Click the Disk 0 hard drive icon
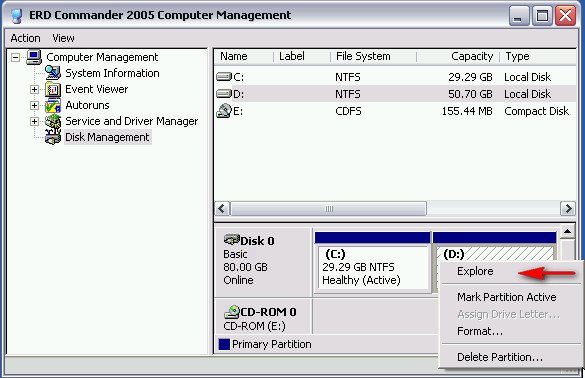 231,240
